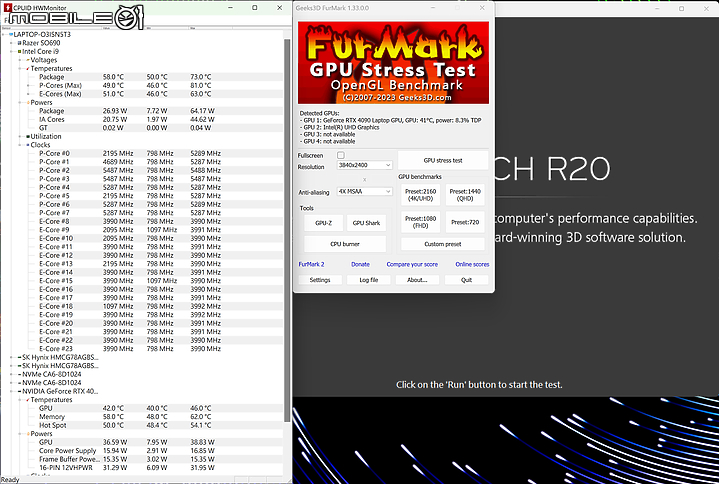The image size is (719, 484).
Task: Click the FurMark GPU Stress Test banner
Action: tap(393, 62)
